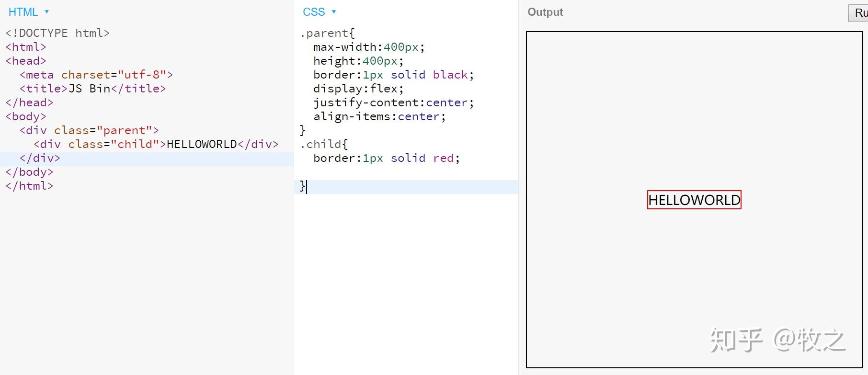Image resolution: width=868 pixels, height=375 pixels.
Task: Click the Run button in Output panel
Action: 858,12
